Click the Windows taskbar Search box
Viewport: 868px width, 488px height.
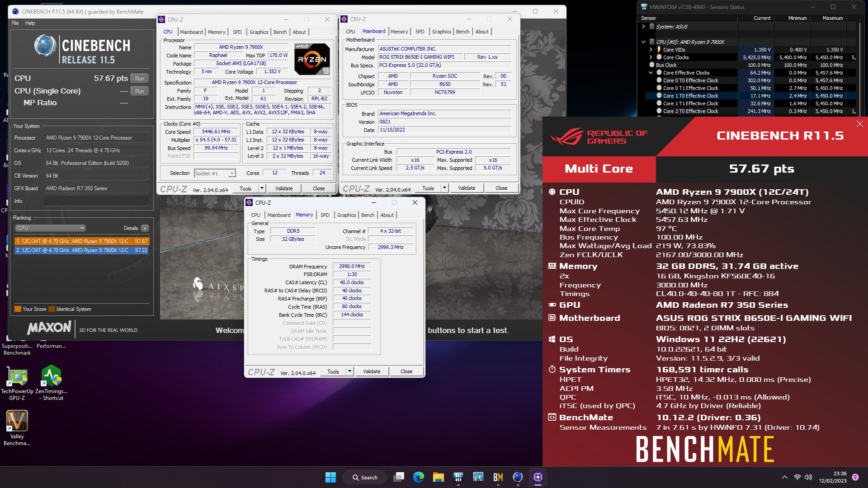click(x=365, y=477)
